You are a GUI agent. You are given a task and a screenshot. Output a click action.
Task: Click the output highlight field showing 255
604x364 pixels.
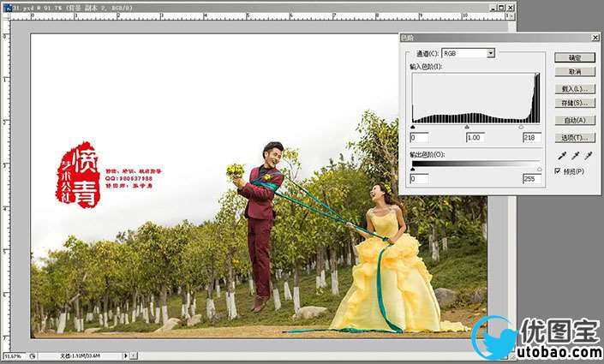coord(532,179)
